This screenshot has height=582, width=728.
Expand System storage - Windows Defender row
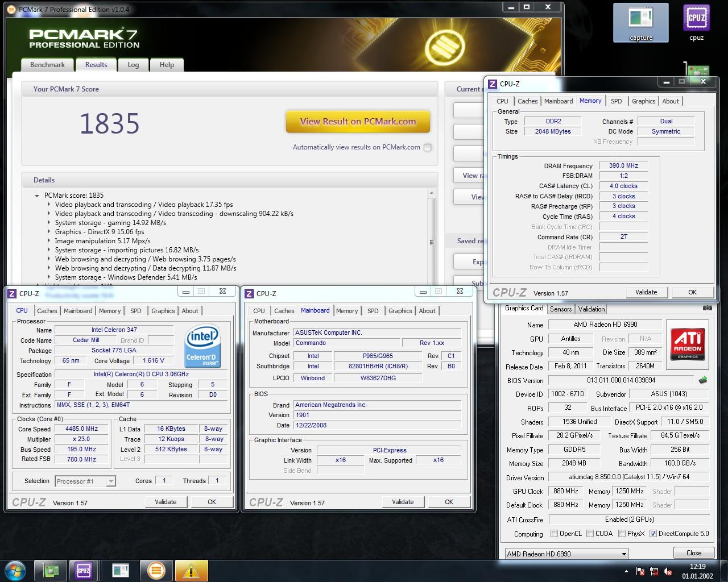[49, 277]
